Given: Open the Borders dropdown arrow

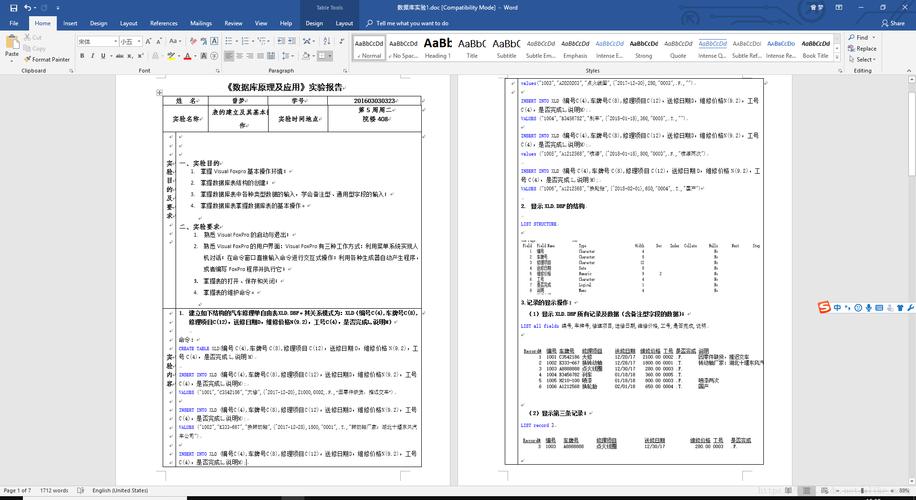Looking at the screenshot, I should (330, 56).
